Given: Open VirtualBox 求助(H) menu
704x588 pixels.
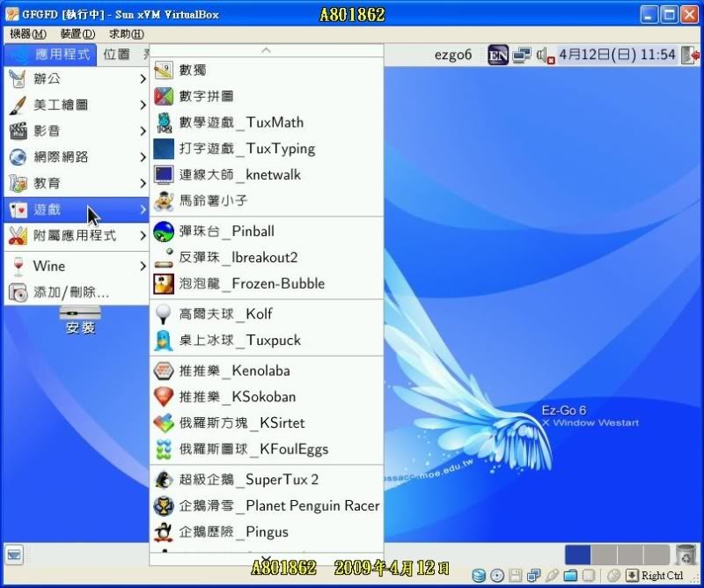Looking at the screenshot, I should pos(127,33).
